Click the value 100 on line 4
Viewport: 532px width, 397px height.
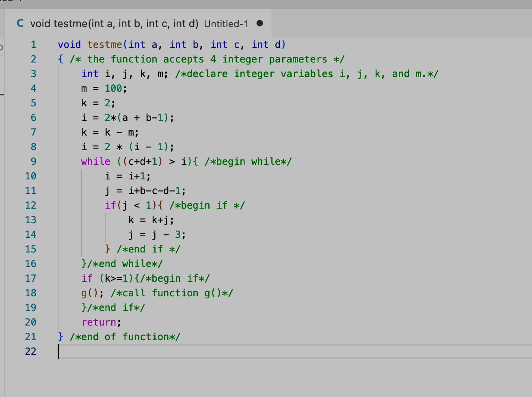(x=113, y=88)
